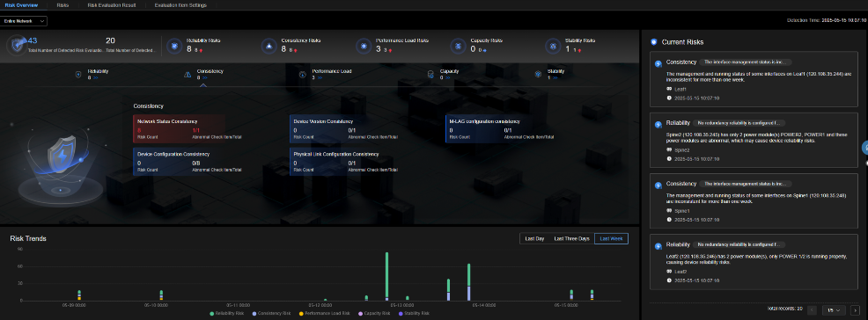Click the no redundancy tag on Spine2 card
868x320 pixels.
[x=738, y=123]
